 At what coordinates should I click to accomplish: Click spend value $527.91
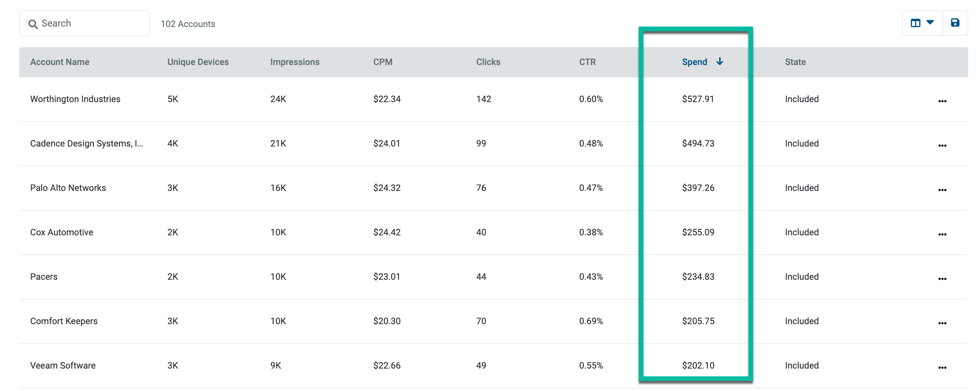pos(698,99)
